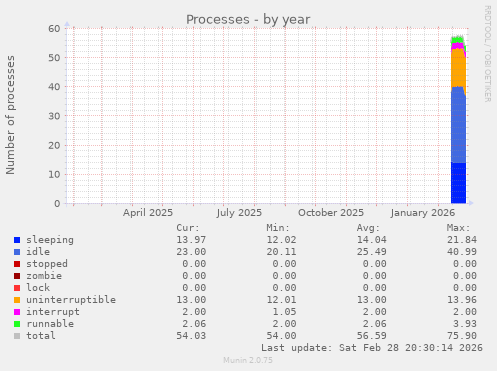Select the 'sleeping' legend label

coord(50,240)
